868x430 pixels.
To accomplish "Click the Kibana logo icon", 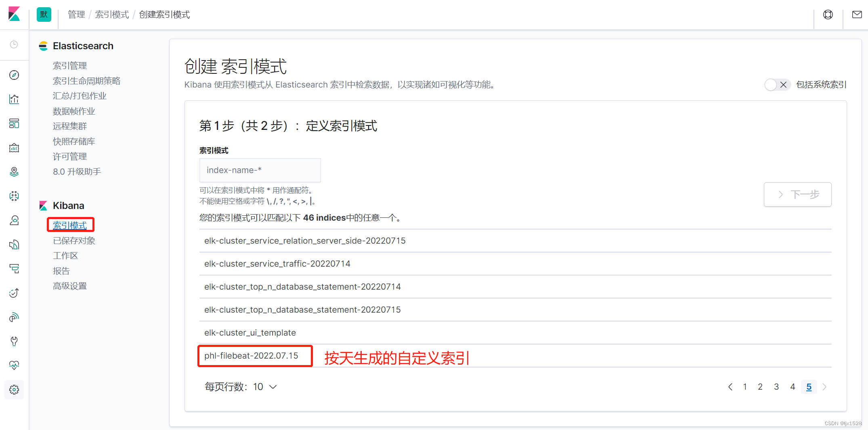I will click(x=14, y=14).
